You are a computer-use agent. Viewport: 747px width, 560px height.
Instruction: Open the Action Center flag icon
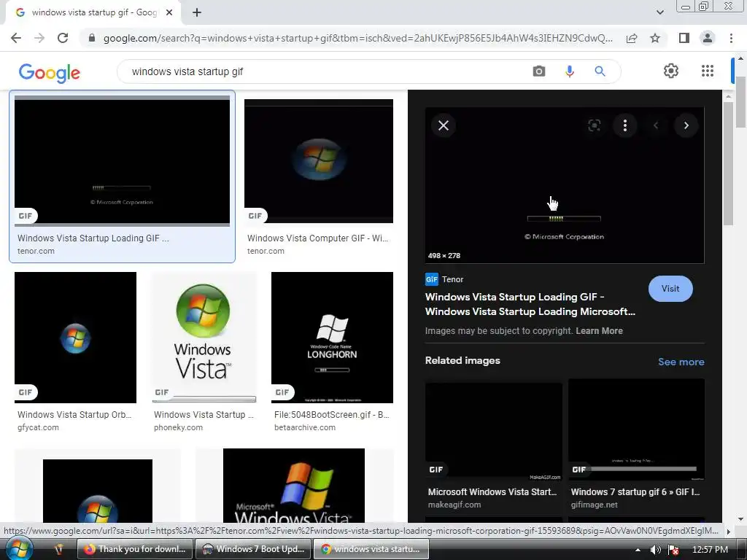click(x=673, y=550)
